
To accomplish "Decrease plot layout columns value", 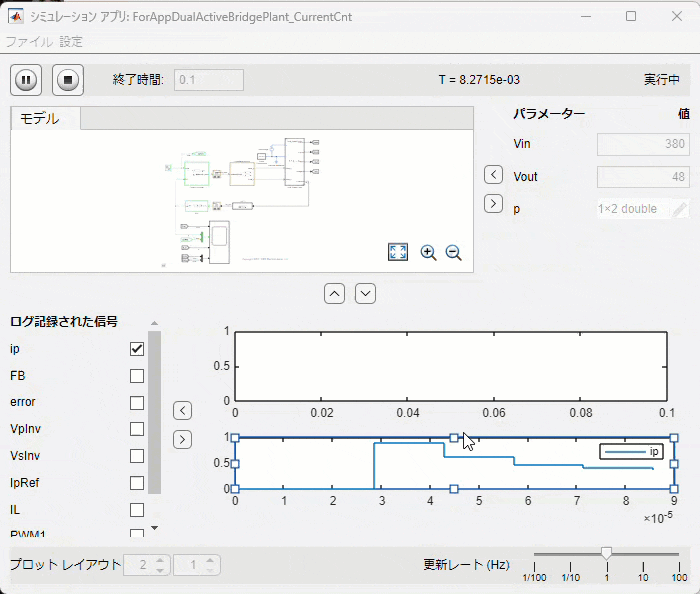I will click(x=210, y=570).
